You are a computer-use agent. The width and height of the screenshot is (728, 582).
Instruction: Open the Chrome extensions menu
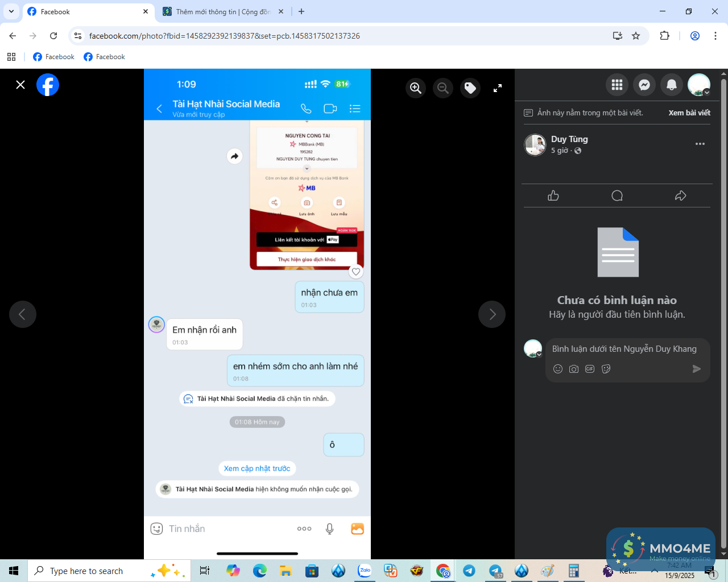point(664,36)
